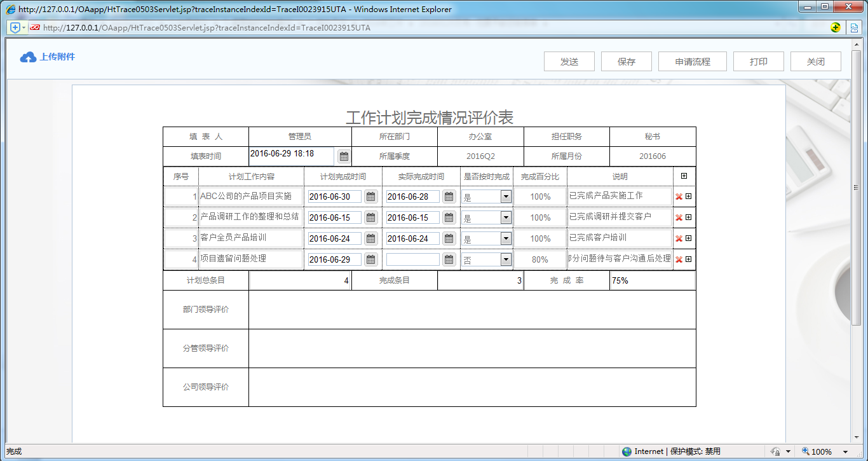Open the 是否按时完成 dropdown on row 1
The image size is (868, 461).
(505, 196)
